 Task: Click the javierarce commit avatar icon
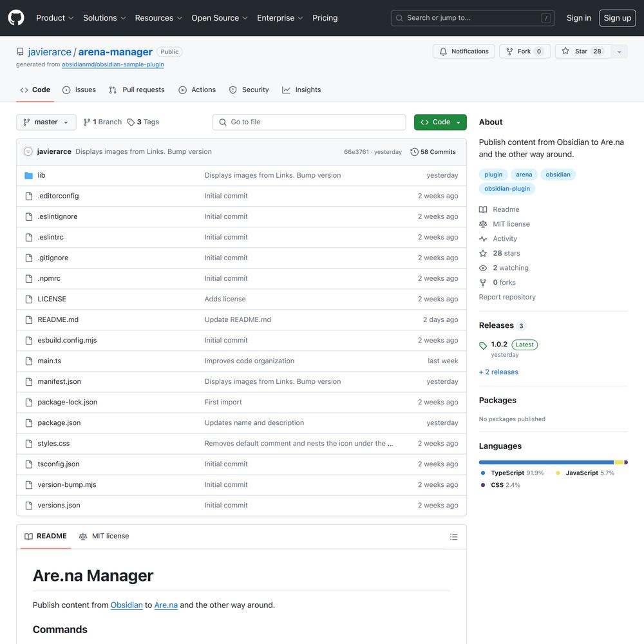[28, 151]
